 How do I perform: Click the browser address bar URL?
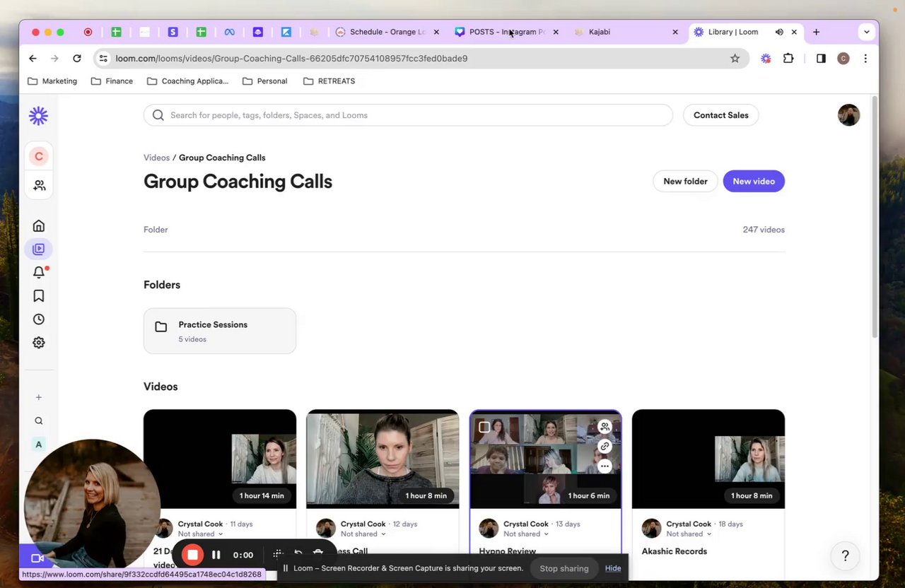coord(291,59)
